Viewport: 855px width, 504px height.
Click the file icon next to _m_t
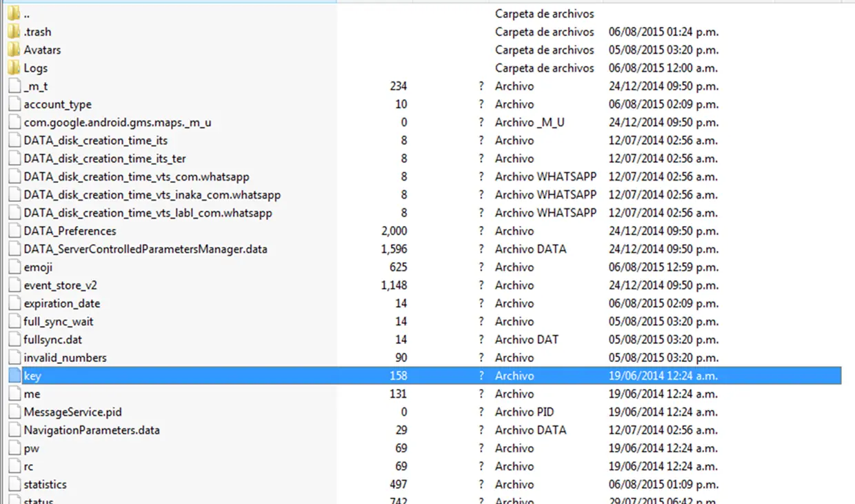click(x=14, y=86)
